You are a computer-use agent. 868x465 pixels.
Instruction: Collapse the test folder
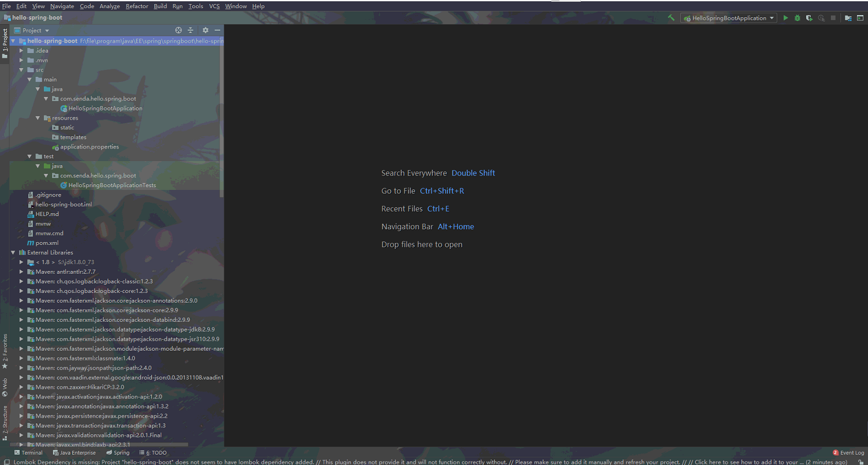point(30,157)
